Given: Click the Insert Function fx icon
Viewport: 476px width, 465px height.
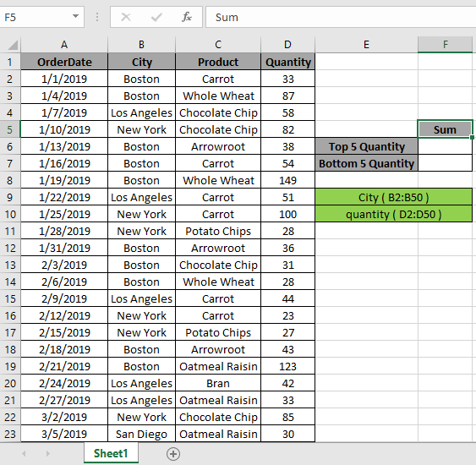Looking at the screenshot, I should 187,17.
